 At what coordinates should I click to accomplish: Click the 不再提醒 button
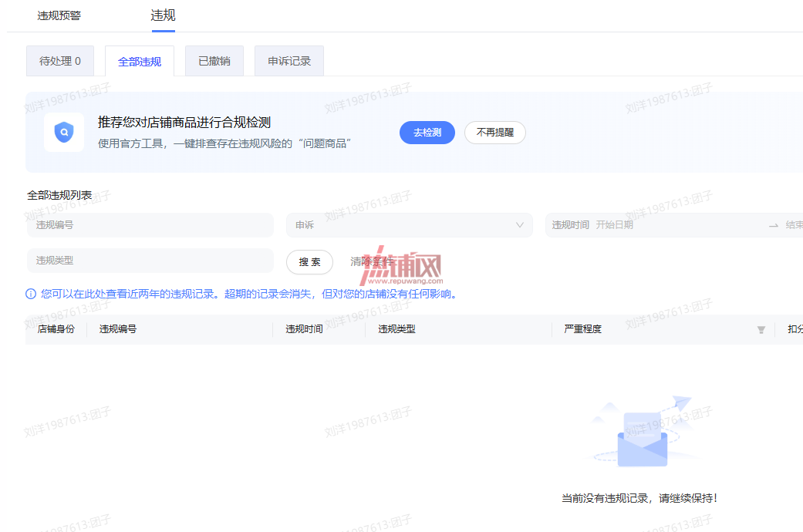(x=494, y=133)
